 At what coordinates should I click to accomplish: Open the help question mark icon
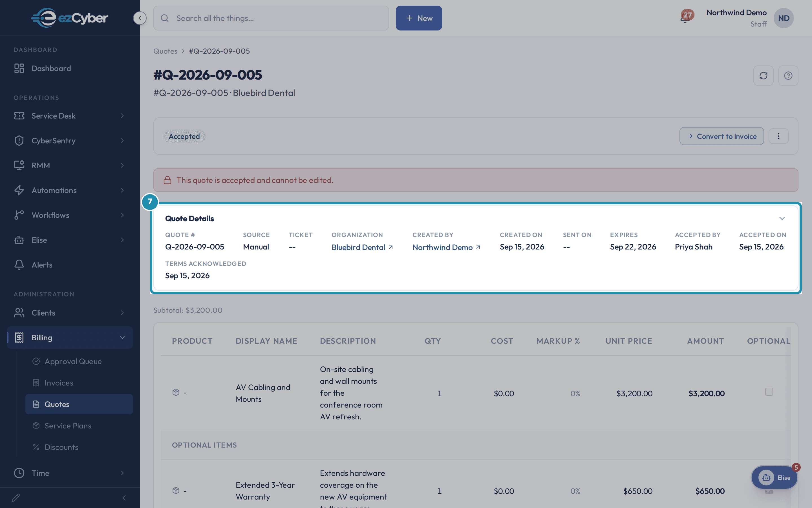tap(788, 76)
